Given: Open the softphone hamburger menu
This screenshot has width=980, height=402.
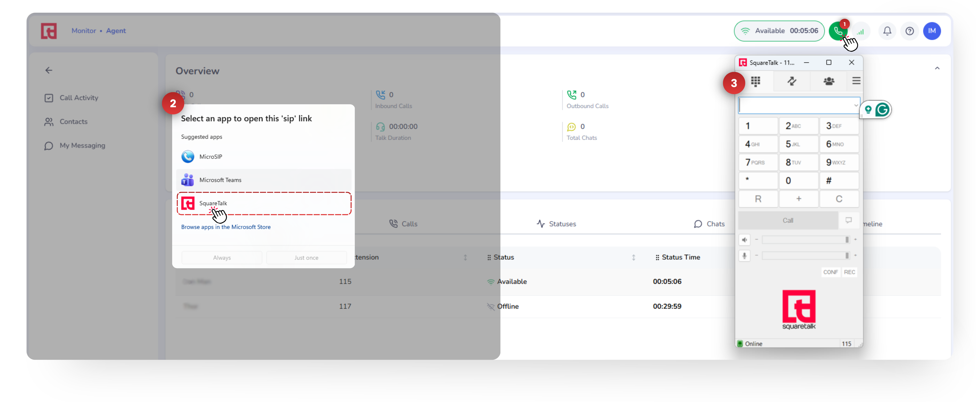Looking at the screenshot, I should pyautogui.click(x=856, y=81).
